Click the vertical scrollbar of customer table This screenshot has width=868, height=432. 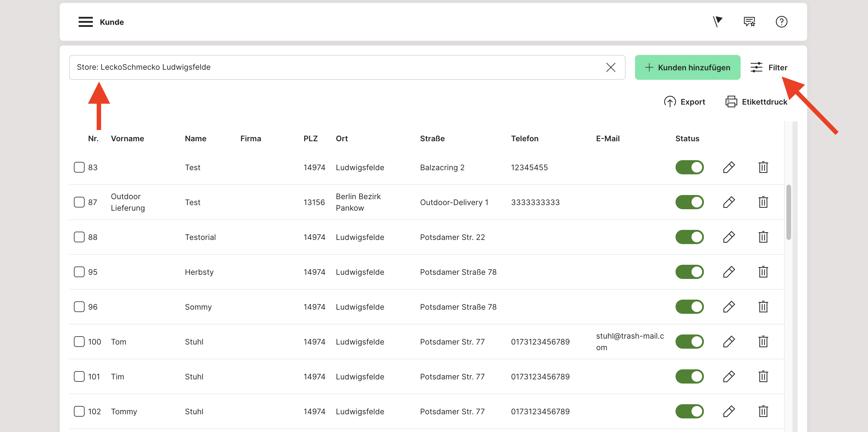pos(788,212)
